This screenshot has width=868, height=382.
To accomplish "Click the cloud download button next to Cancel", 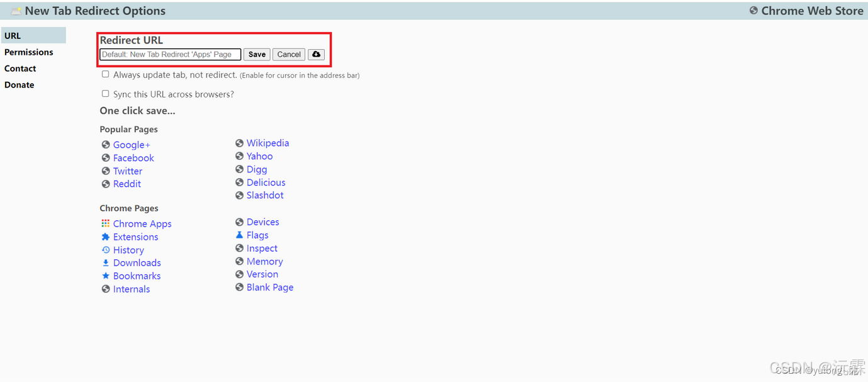I will click(316, 54).
